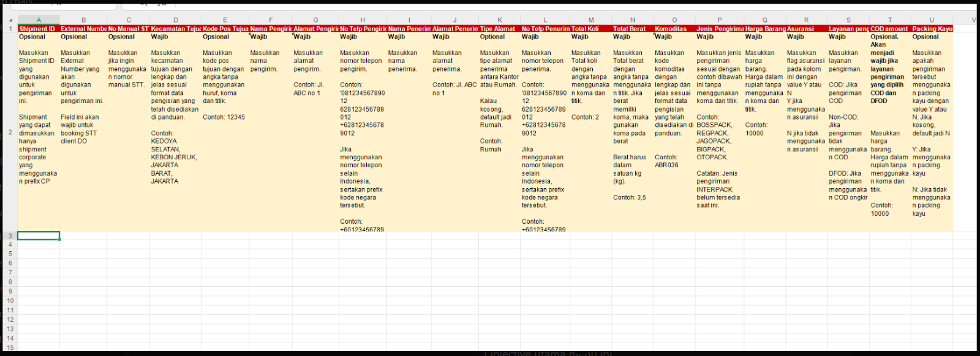Click the Asuransi header cell
Viewport: 980px width, 356px height.
point(806,29)
